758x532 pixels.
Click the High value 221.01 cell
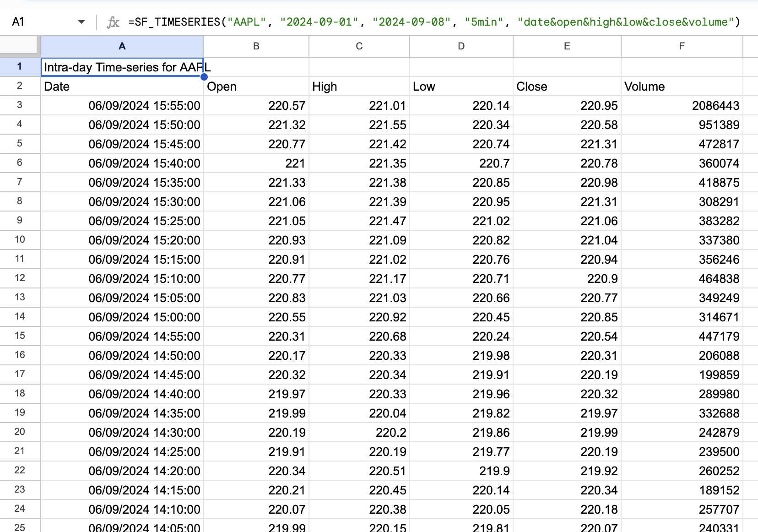click(x=359, y=105)
